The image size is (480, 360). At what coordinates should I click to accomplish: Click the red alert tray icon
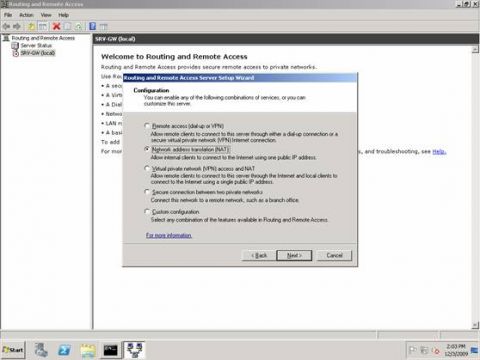coord(436,350)
